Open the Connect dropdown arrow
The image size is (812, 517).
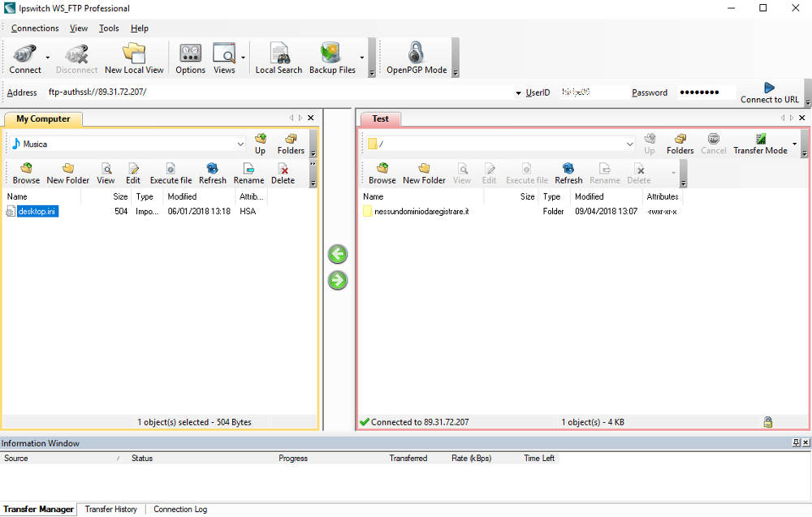(48, 58)
